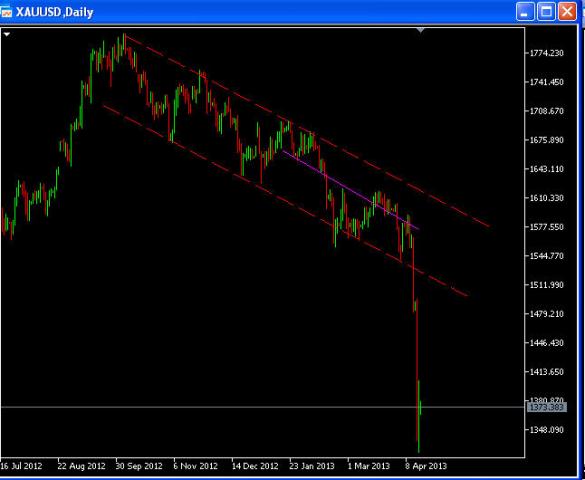The image size is (585, 480).
Task: Click the 1373.383 current price label
Action: 547,407
